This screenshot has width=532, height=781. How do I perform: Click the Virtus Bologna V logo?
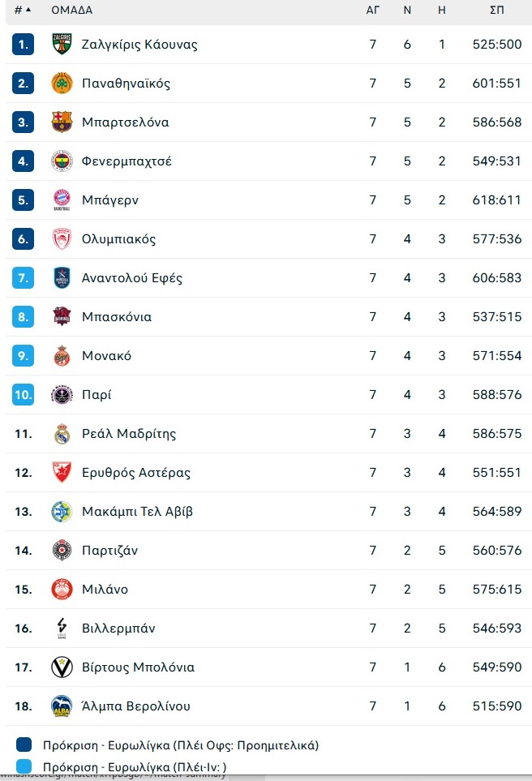[62, 667]
